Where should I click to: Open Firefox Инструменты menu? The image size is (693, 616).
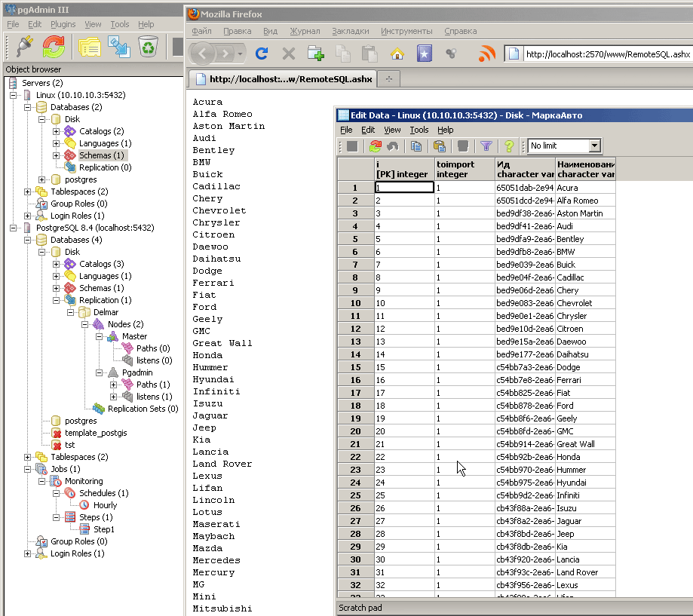(406, 31)
